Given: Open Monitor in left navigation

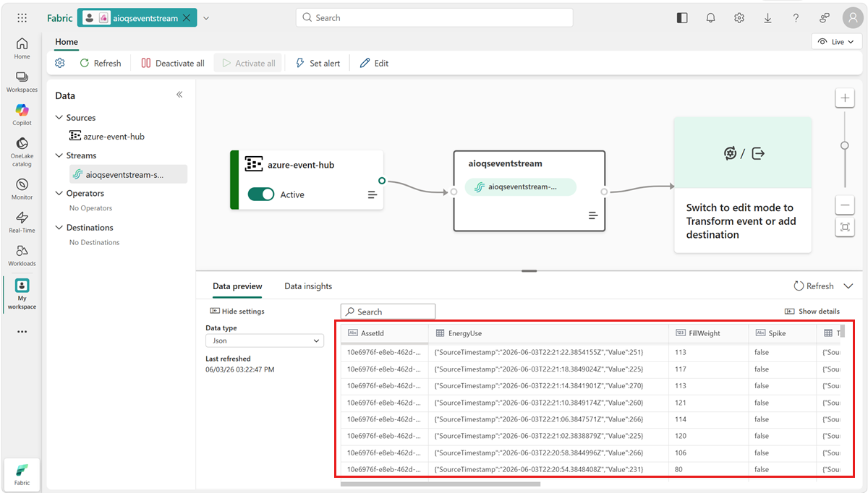Looking at the screenshot, I should coord(22,189).
